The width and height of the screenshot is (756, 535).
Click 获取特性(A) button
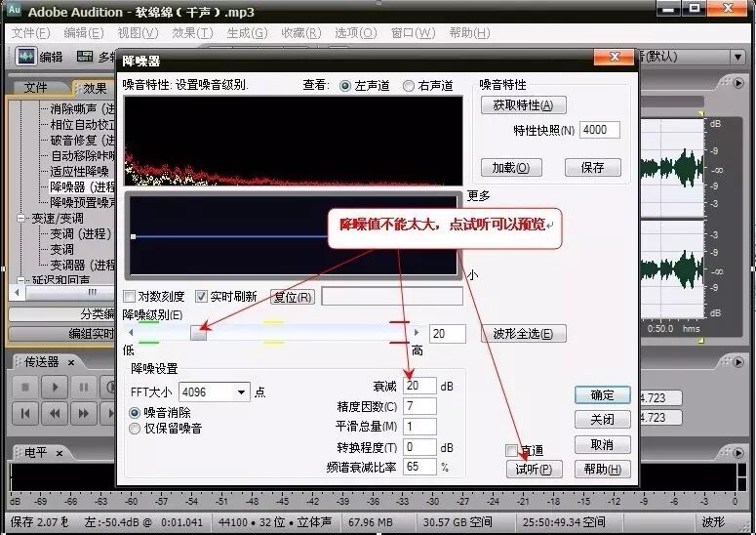tap(523, 105)
